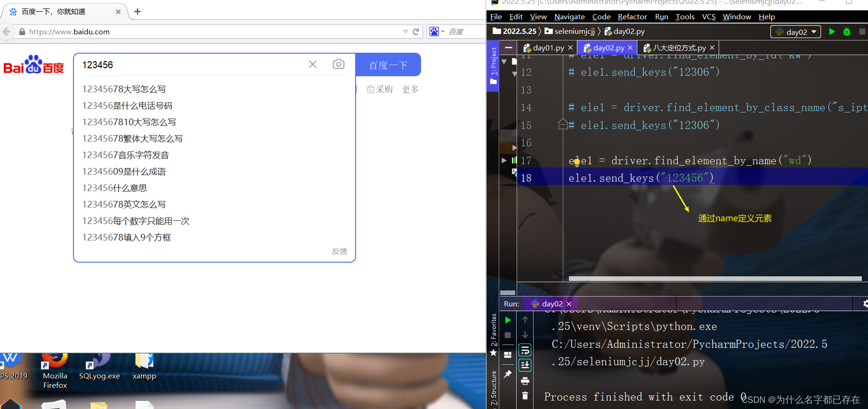Clear the Run console with trash icon

[x=525, y=396]
